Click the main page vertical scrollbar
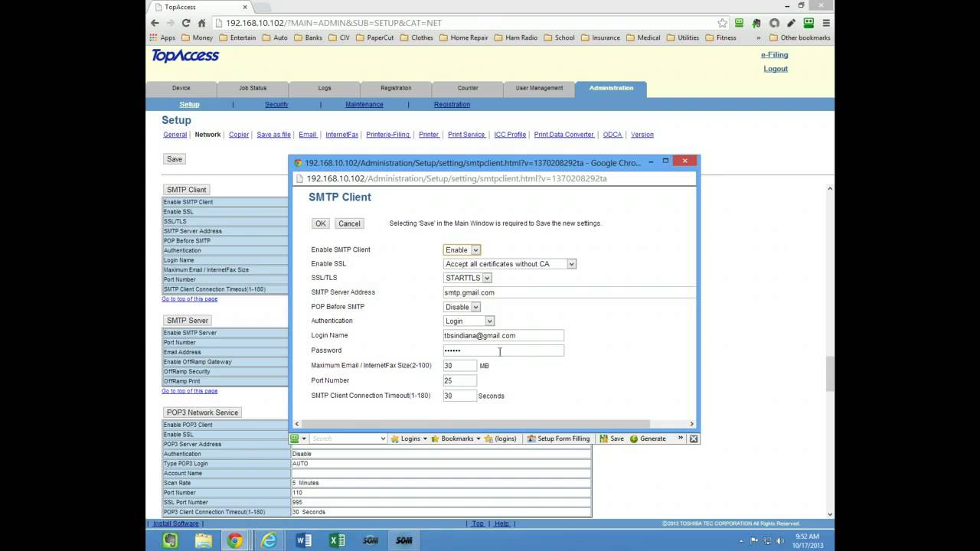The height and width of the screenshot is (551, 980). (830, 373)
